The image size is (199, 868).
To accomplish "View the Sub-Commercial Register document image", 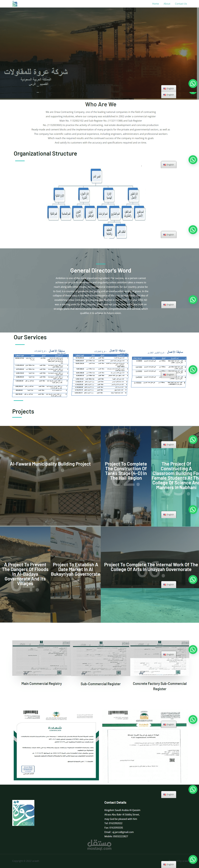I will point(100,658).
